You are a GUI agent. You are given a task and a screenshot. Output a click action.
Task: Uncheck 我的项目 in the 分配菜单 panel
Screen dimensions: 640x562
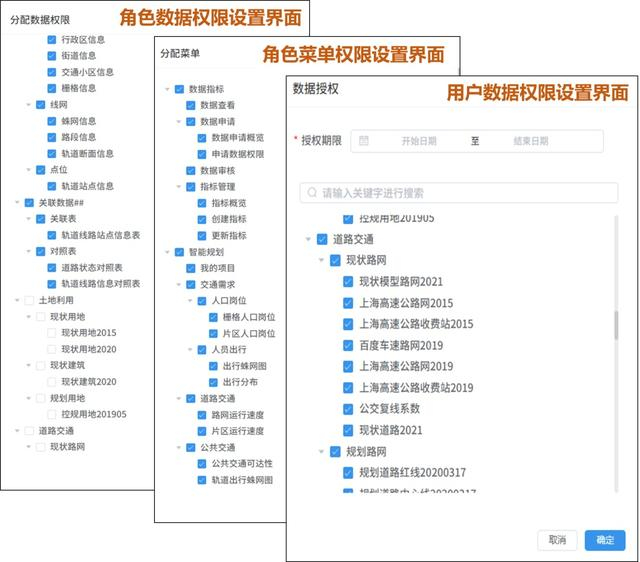tap(191, 268)
